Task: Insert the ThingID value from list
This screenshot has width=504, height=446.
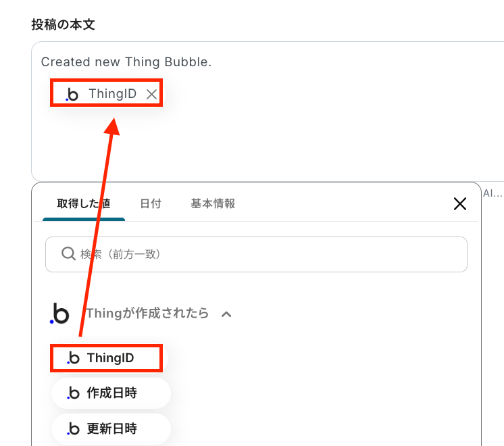Action: [x=106, y=358]
